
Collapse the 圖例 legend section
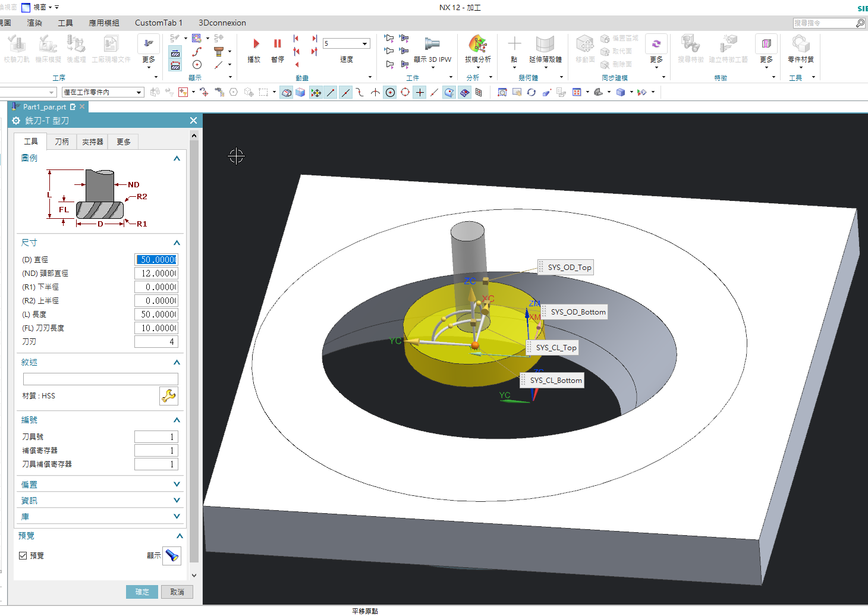pyautogui.click(x=177, y=158)
